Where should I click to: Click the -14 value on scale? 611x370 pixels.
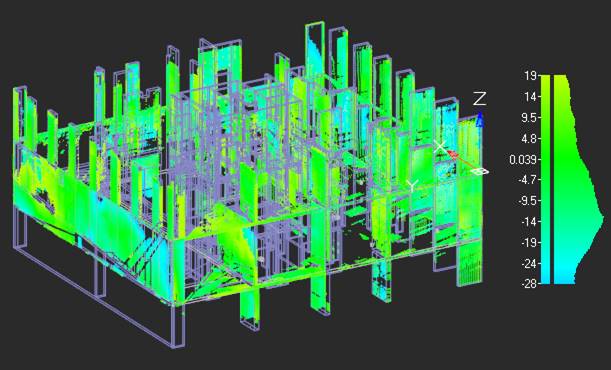point(528,222)
